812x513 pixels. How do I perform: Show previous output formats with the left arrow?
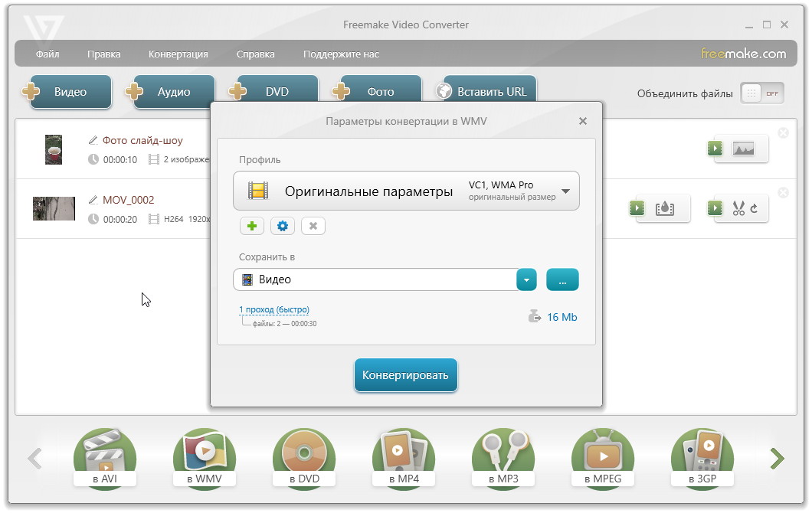[34, 458]
